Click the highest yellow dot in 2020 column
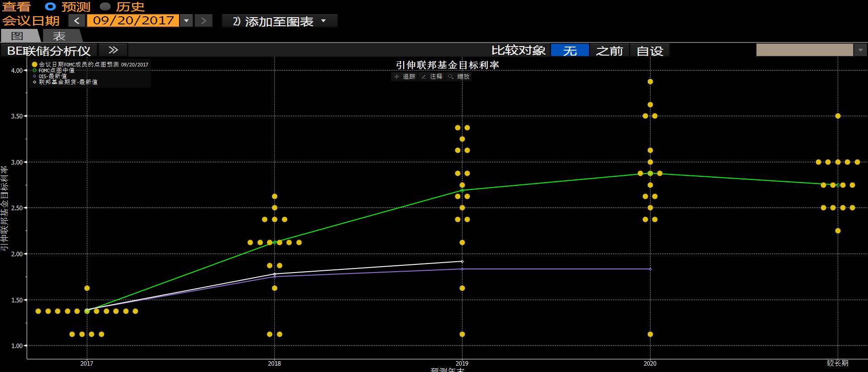This screenshot has height=372, width=868. (x=650, y=82)
